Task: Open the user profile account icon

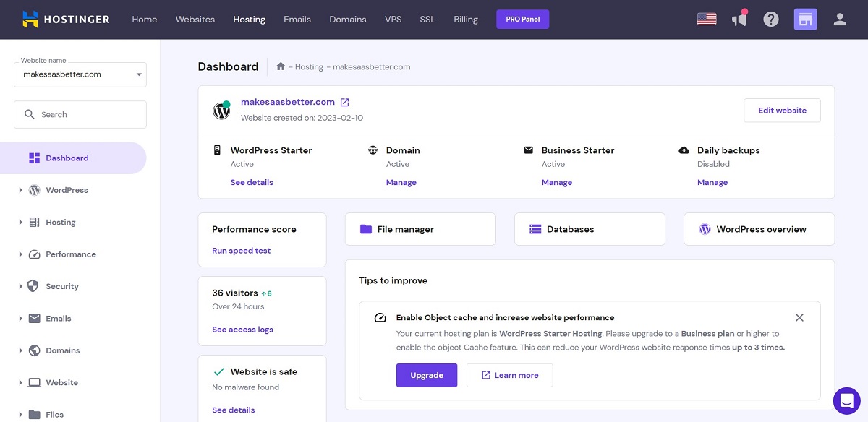Action: pos(840,20)
